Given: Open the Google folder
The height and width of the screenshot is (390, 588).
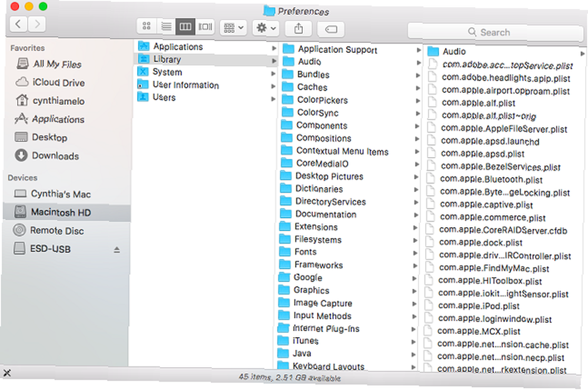Looking at the screenshot, I should pos(300,278).
